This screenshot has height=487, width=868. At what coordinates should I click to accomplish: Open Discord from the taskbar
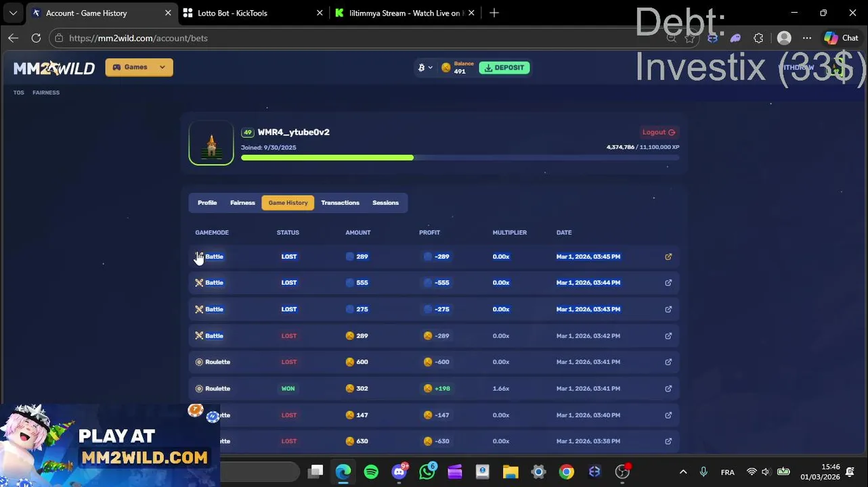[399, 472]
